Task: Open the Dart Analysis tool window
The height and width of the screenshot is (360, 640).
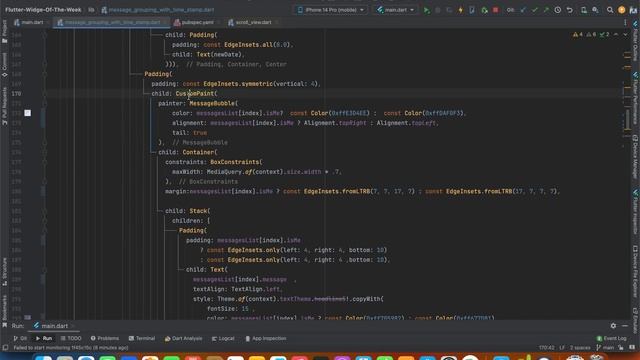Action: coord(183,338)
